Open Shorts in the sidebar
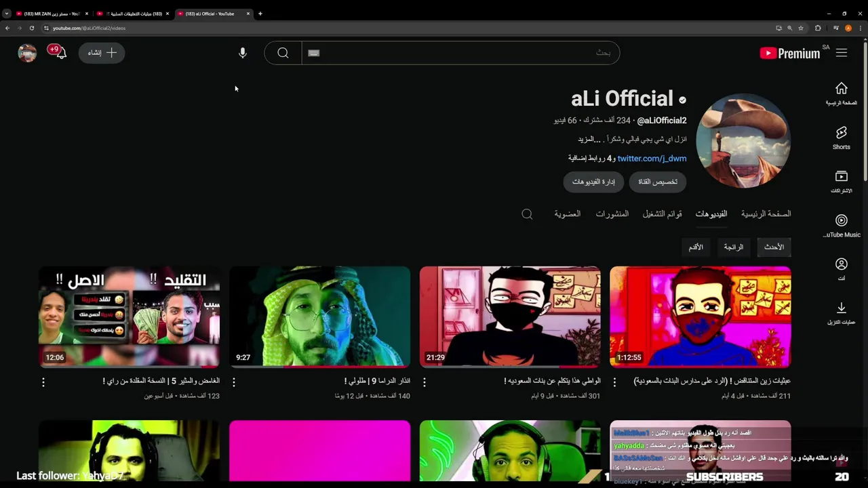 [841, 138]
